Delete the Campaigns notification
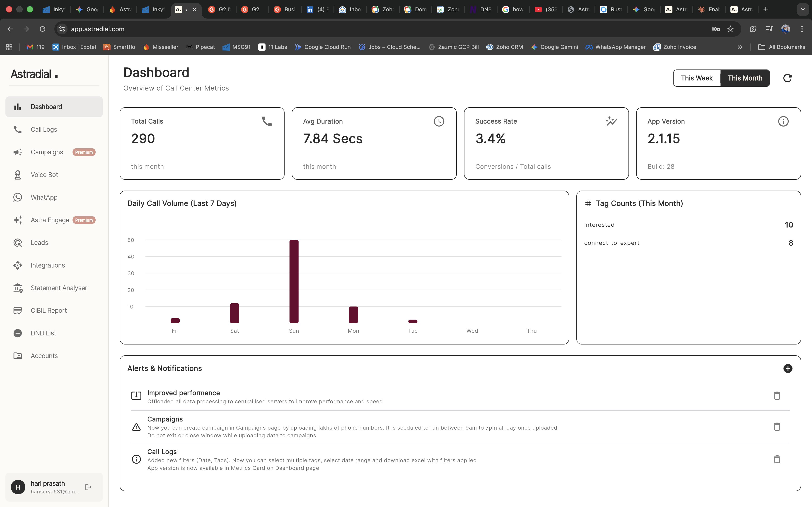Screen dimensions: 812x507 777,427
